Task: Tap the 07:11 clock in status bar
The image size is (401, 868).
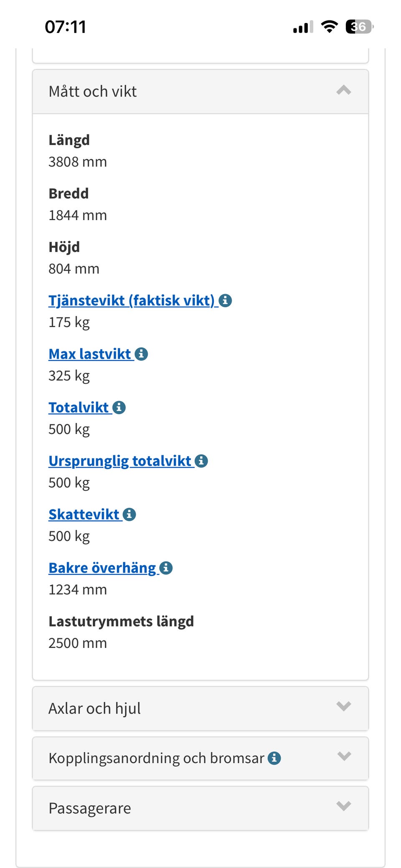Action: pos(66,27)
